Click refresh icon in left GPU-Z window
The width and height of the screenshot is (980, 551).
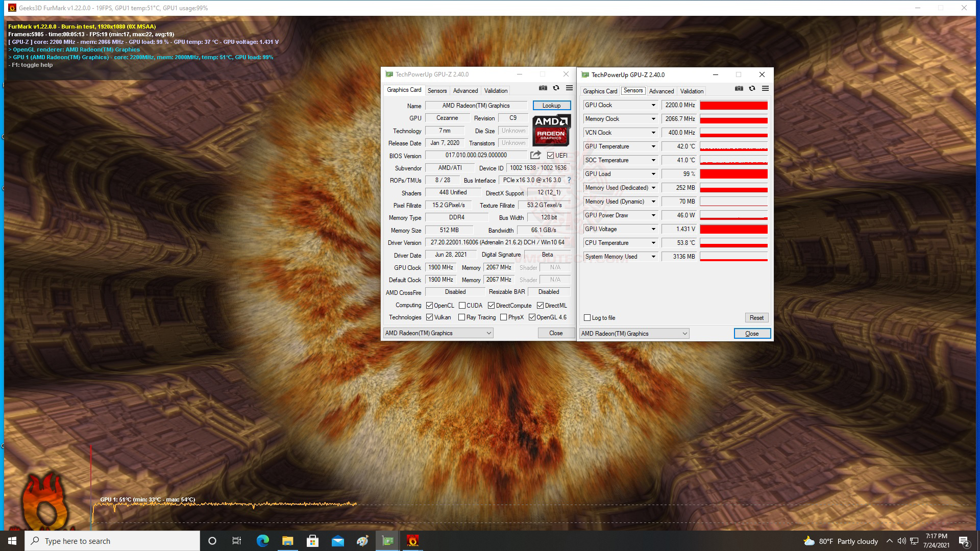pyautogui.click(x=556, y=88)
